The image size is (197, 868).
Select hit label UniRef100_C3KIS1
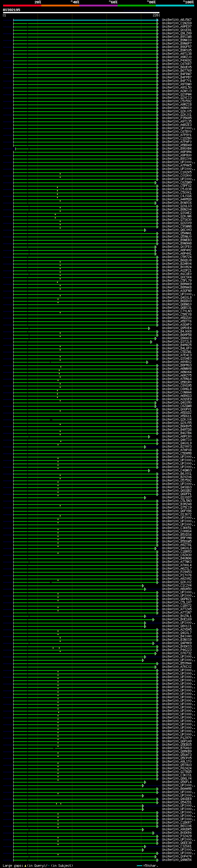tap(177, 775)
